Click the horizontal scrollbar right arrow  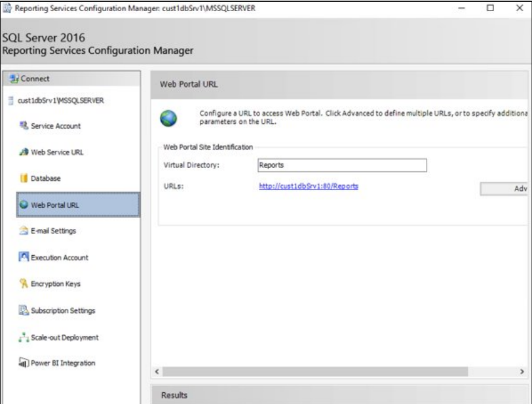[x=522, y=371]
